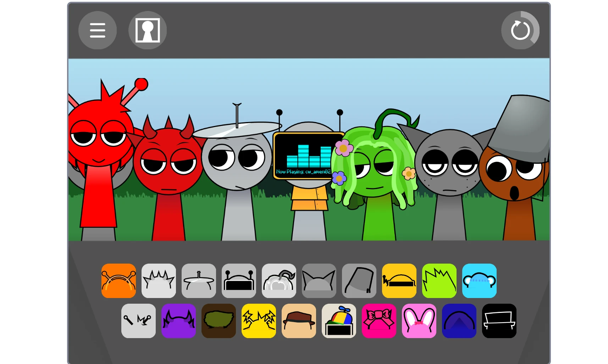Select the white spiky hair sound icon
This screenshot has width=608, height=364.
tap(159, 281)
